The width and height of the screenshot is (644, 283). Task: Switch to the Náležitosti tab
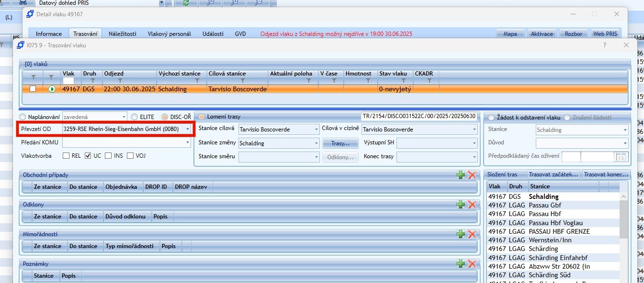click(122, 34)
